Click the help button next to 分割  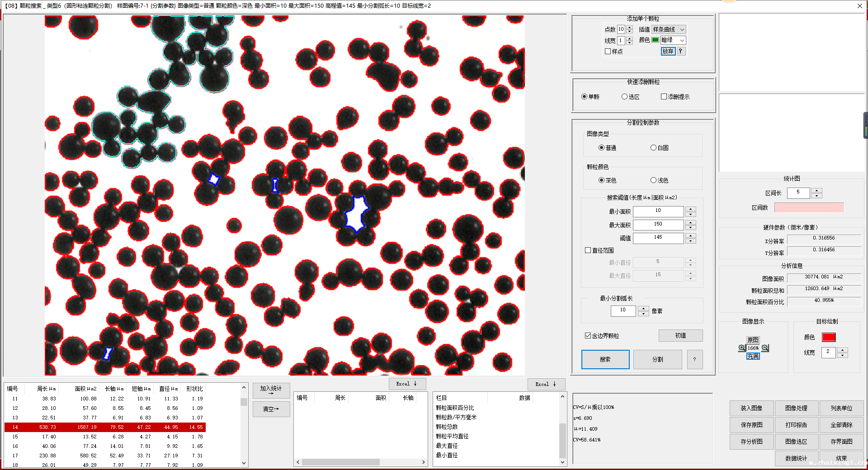(694, 360)
